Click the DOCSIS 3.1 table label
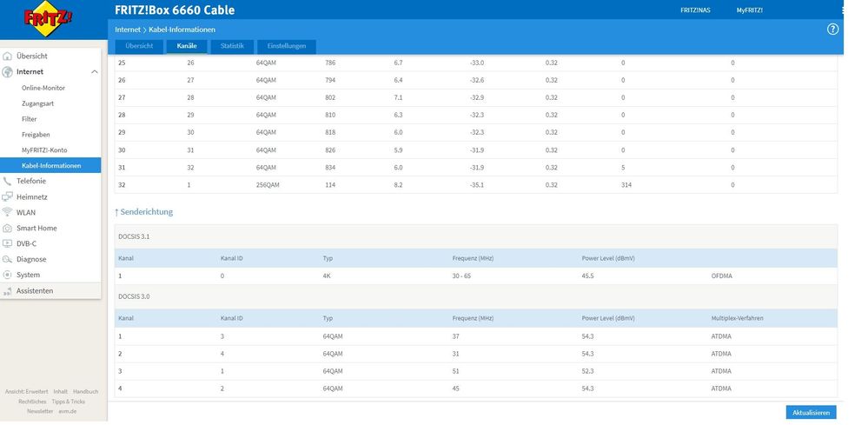 (134, 237)
